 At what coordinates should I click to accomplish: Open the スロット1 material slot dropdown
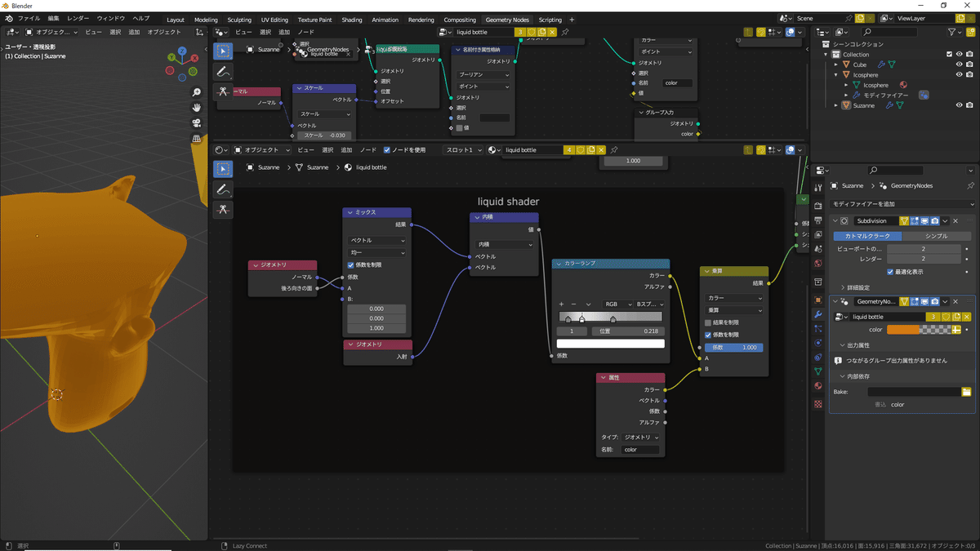[x=463, y=150]
